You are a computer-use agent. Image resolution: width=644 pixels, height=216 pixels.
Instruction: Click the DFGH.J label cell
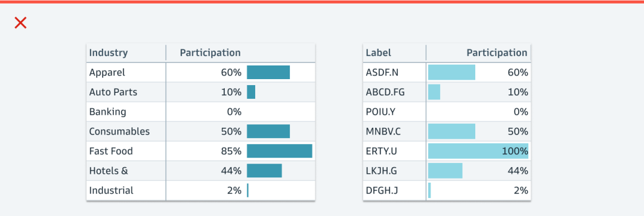[395, 190]
